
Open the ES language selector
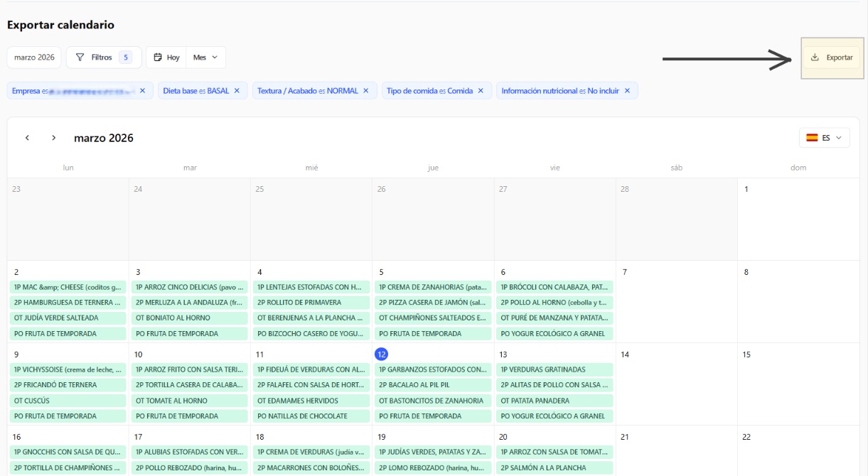point(824,138)
